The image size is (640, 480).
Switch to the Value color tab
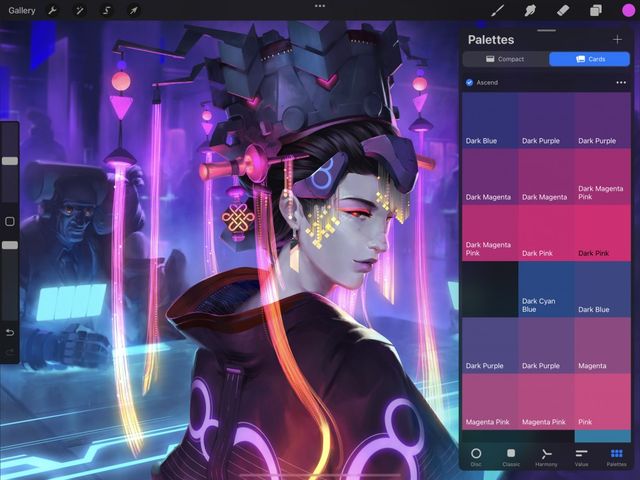click(x=581, y=457)
